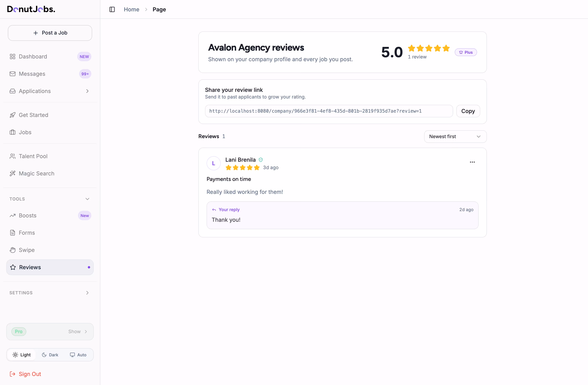The width and height of the screenshot is (588, 385).
Task: Click the five-star rating beside 5.0
Action: (428, 48)
